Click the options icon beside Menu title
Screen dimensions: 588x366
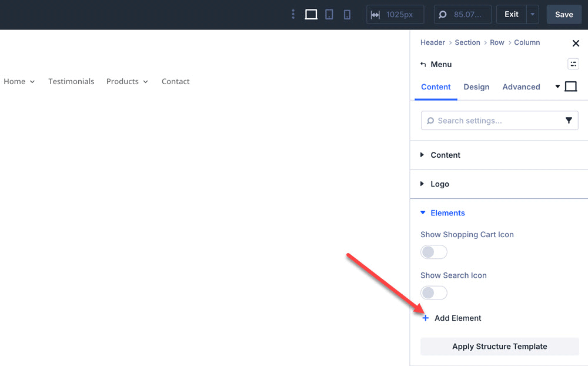(x=573, y=64)
